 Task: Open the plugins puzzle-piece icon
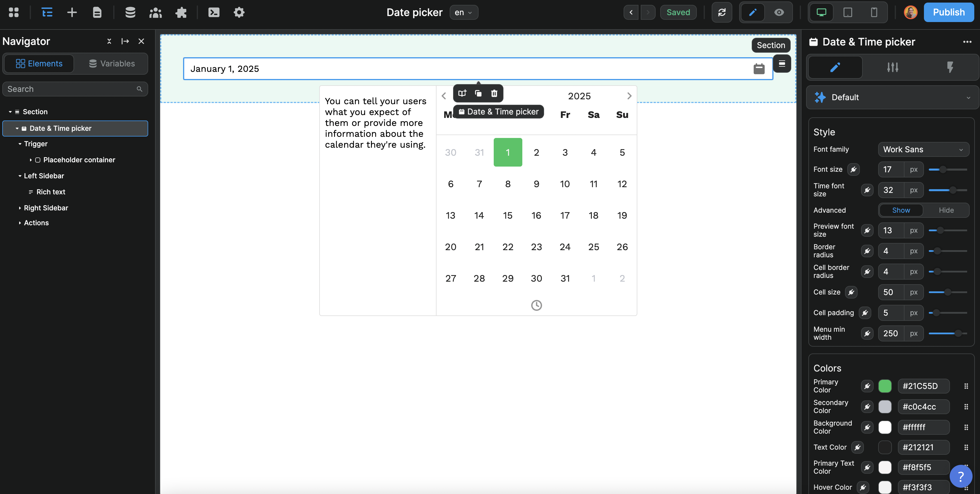tap(181, 12)
